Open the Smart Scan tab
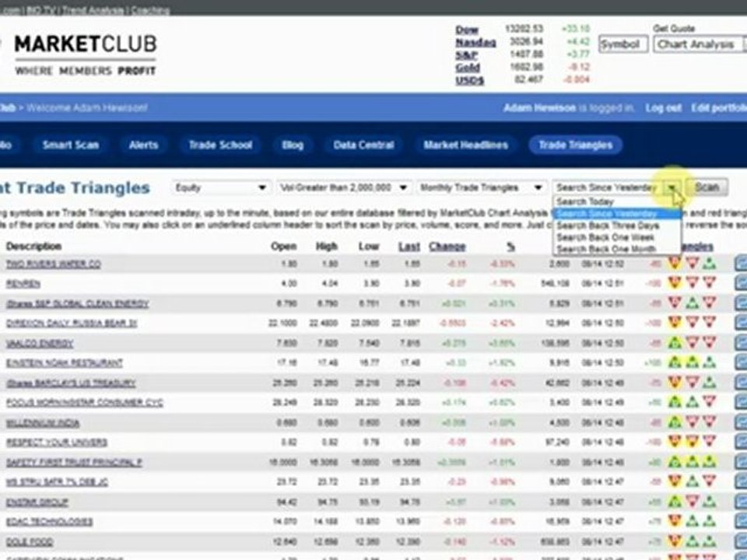 tap(71, 145)
